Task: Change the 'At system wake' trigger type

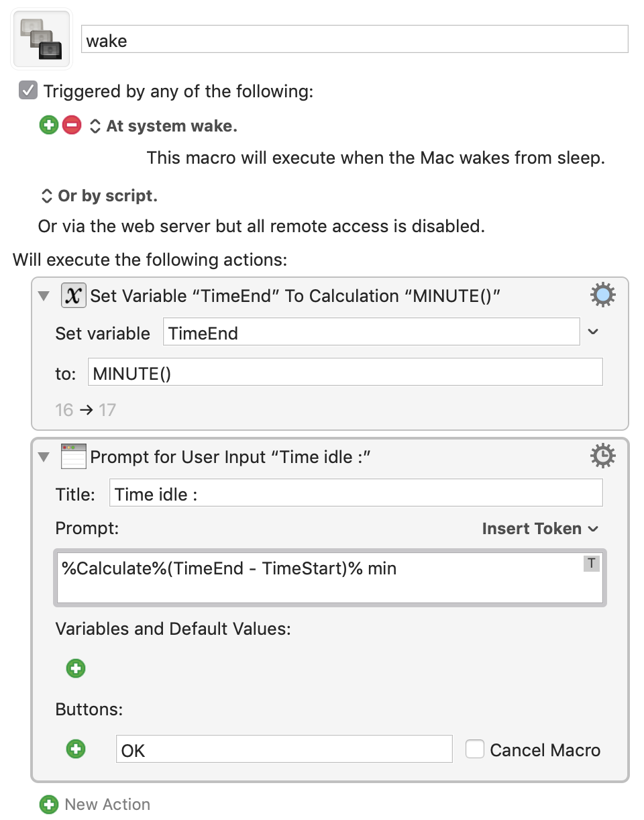Action: [95, 125]
